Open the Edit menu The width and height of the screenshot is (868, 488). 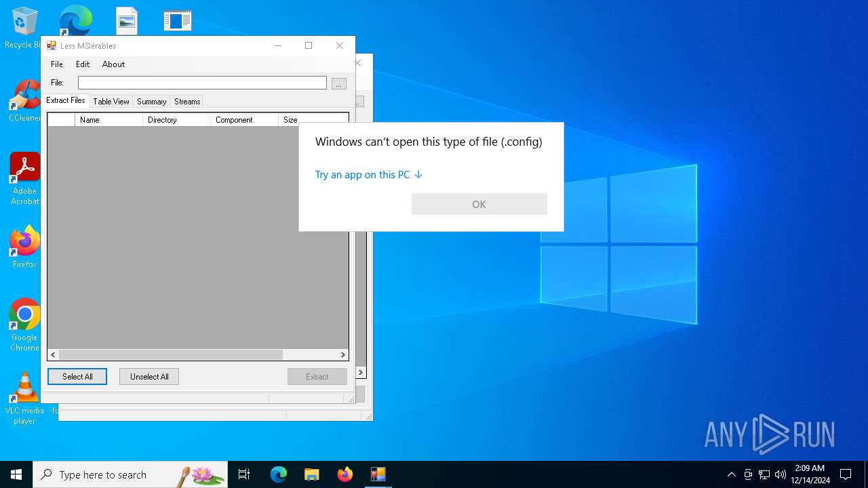(83, 64)
